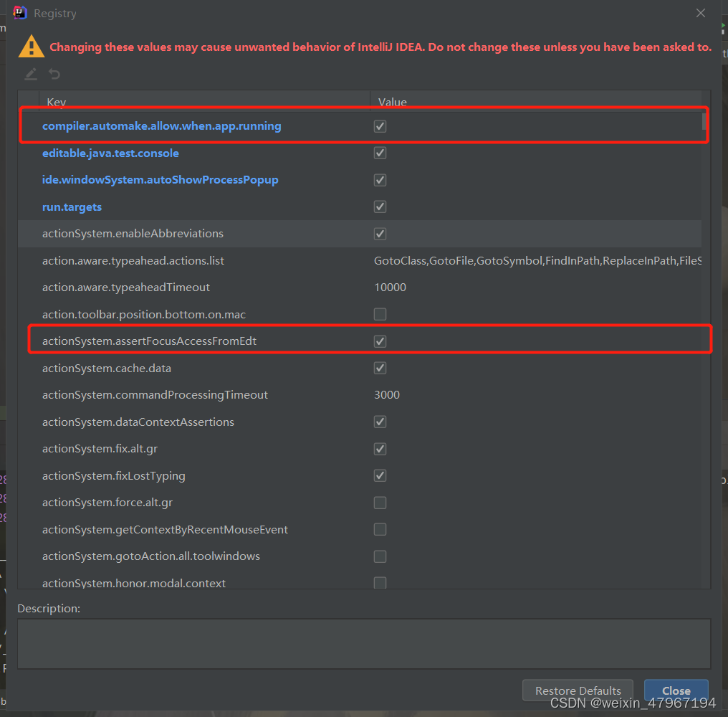Click the checkbox icon for actionSystem.fix.alt.gr
The width and height of the screenshot is (728, 717).
380,449
